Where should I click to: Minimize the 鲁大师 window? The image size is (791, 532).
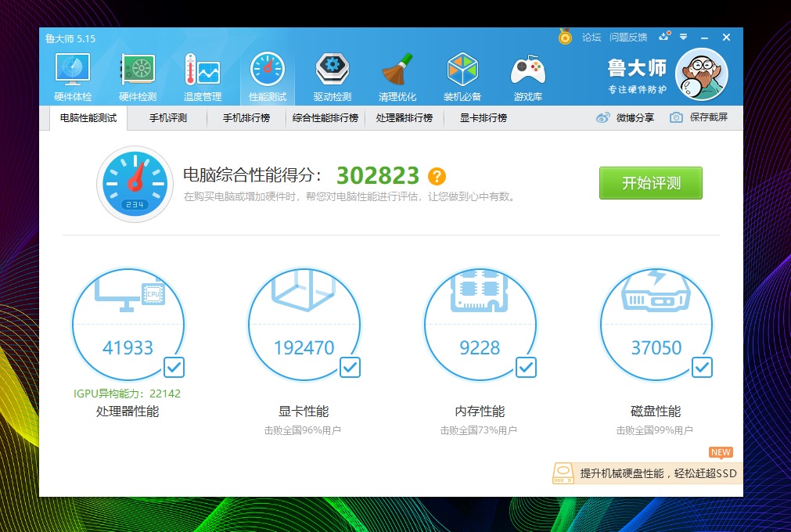coord(705,38)
